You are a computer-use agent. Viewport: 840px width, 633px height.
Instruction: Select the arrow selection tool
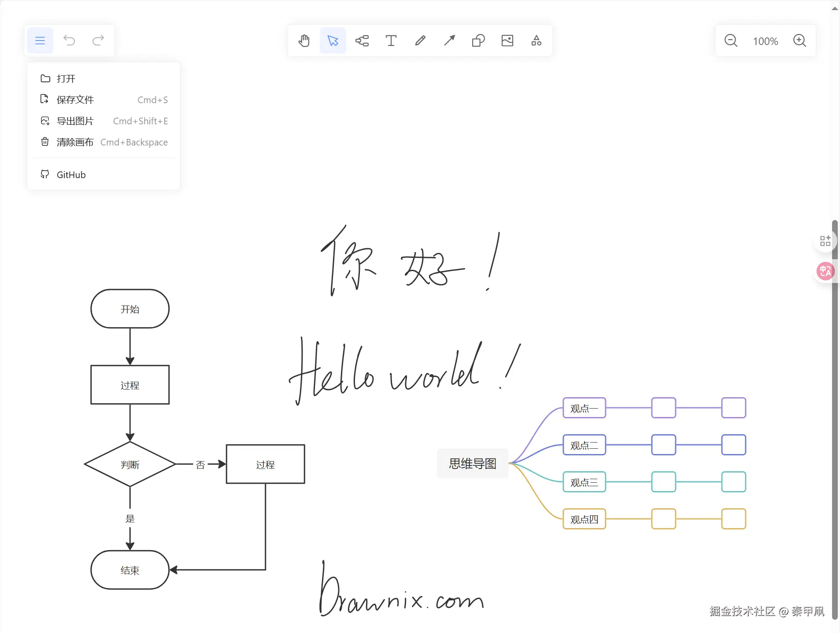[x=333, y=41]
